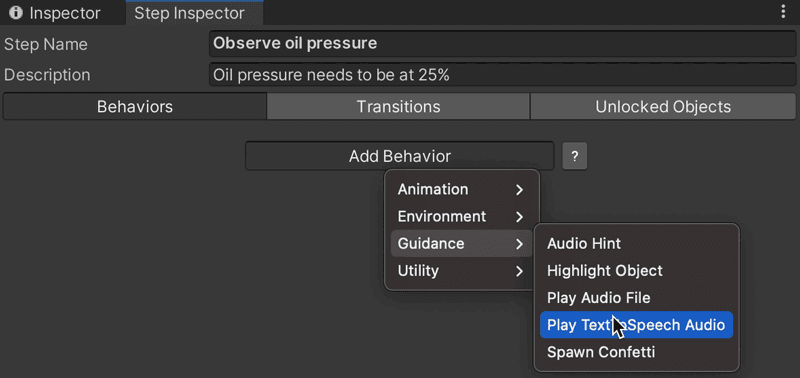
Task: Click the question mark help button
Action: click(x=574, y=156)
